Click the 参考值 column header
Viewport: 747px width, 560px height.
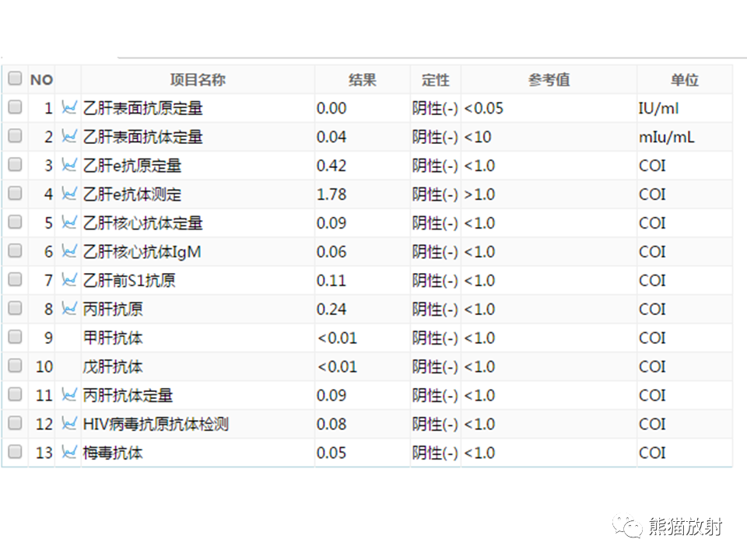[x=549, y=79]
